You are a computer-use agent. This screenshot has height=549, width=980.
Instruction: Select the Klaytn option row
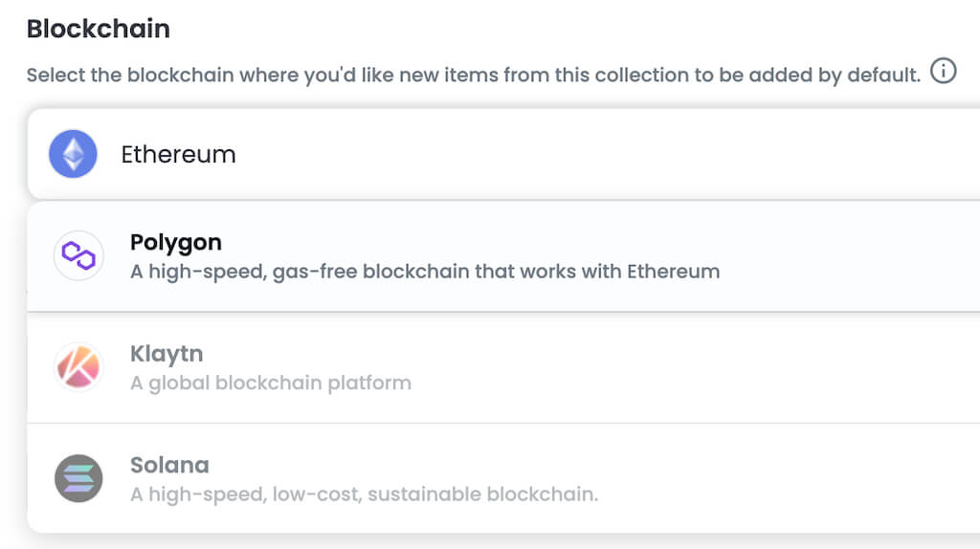(x=503, y=367)
